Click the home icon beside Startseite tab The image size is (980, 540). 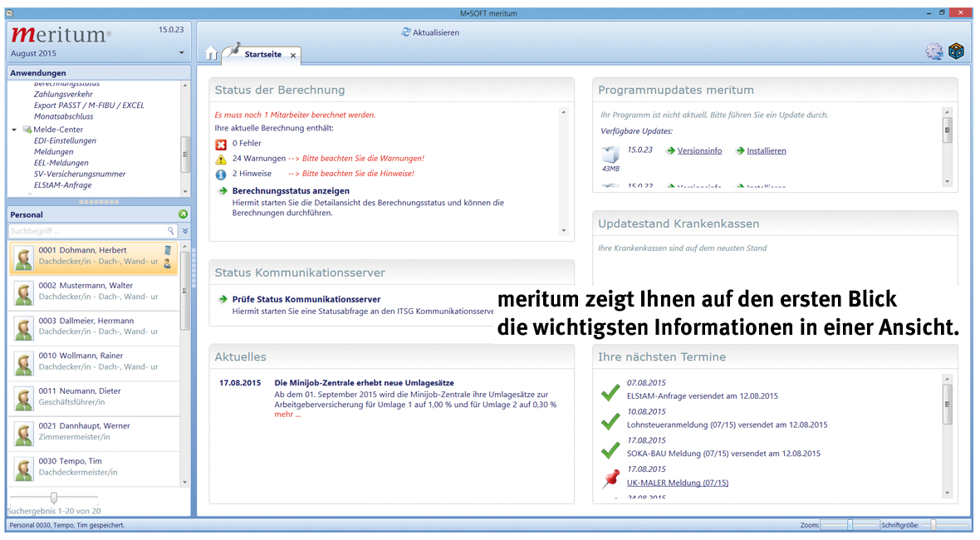tap(211, 54)
